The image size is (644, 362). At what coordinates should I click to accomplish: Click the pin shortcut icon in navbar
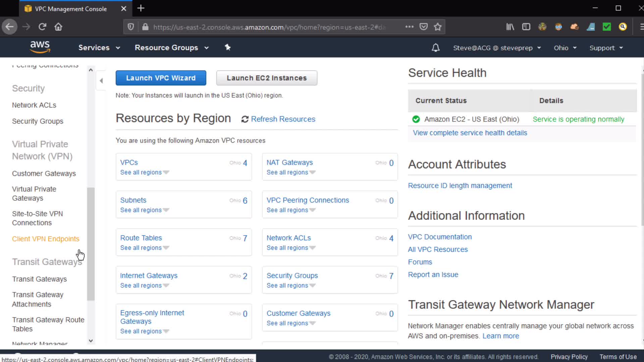point(228,47)
